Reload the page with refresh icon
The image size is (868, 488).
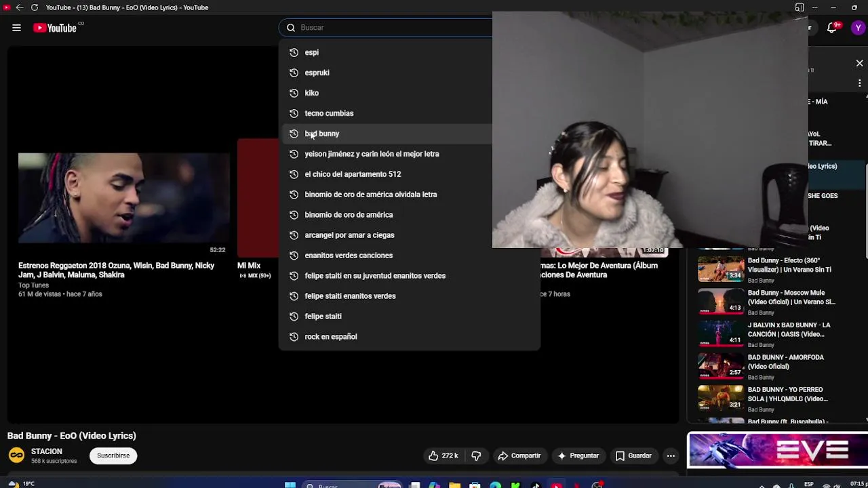[x=35, y=7]
